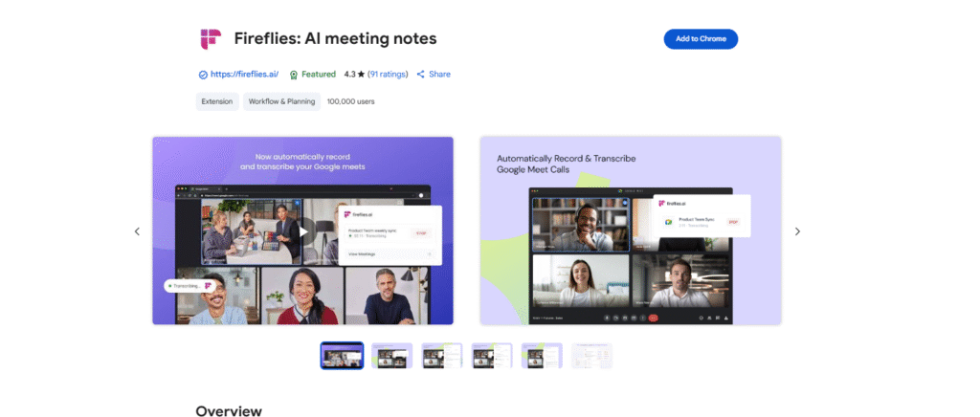Open the fireflies.ai website link

(x=244, y=75)
